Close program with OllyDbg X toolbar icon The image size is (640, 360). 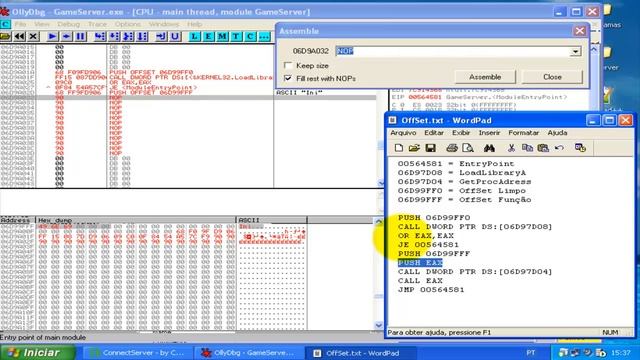pos(33,36)
